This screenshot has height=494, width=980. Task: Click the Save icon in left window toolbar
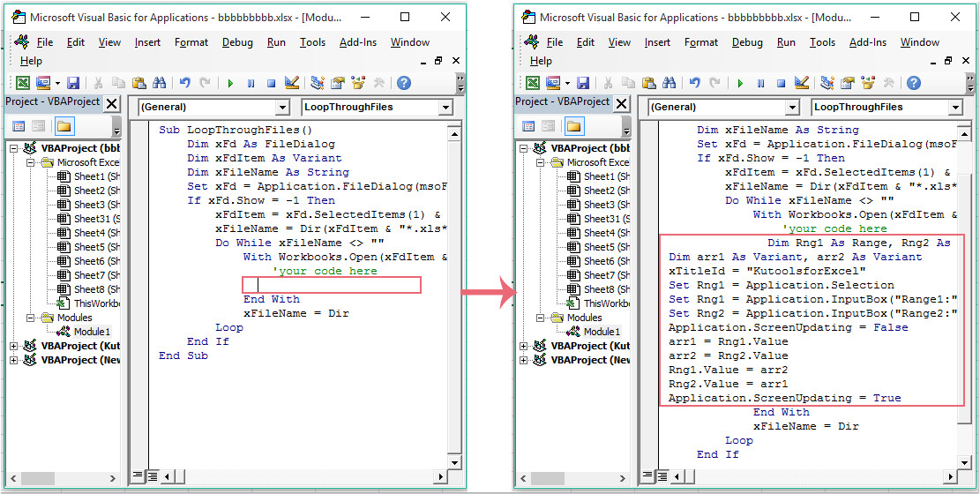tap(73, 83)
